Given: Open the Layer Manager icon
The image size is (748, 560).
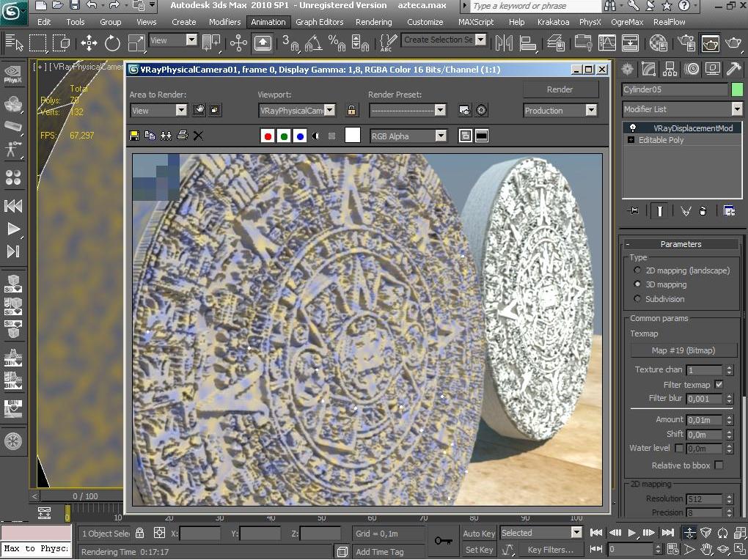Looking at the screenshot, I should 556,43.
